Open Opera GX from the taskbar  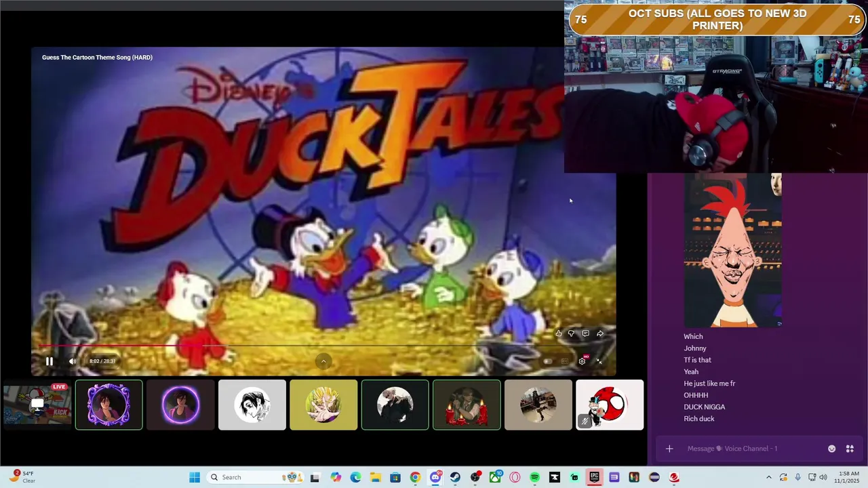(515, 477)
